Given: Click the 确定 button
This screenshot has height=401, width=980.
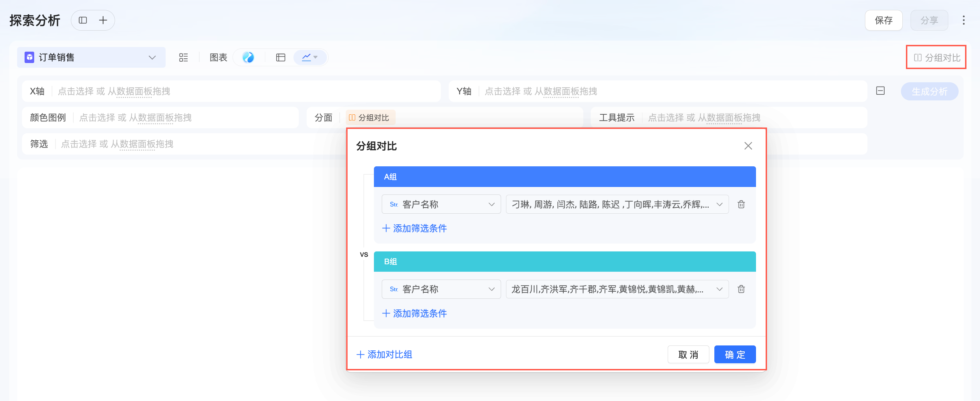Looking at the screenshot, I should 735,355.
